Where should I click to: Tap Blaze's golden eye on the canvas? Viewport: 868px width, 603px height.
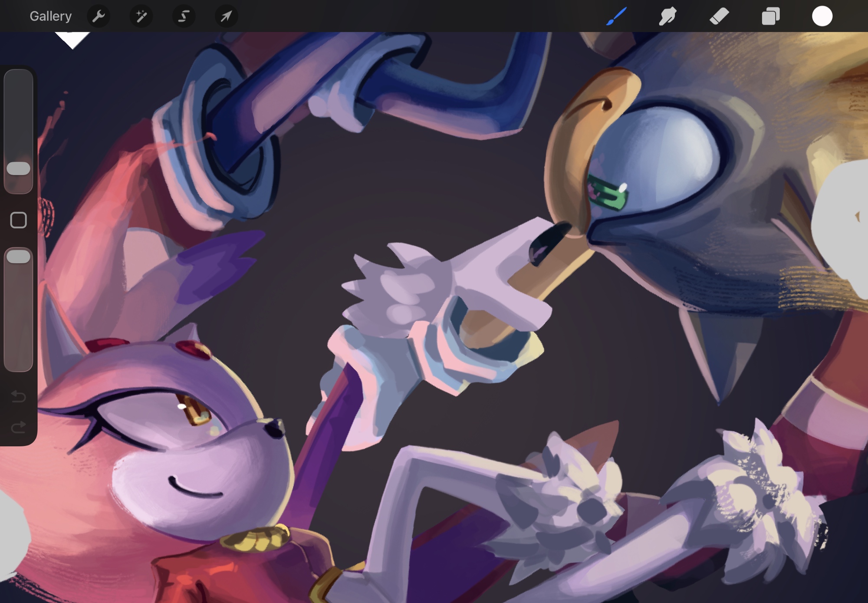click(x=195, y=410)
